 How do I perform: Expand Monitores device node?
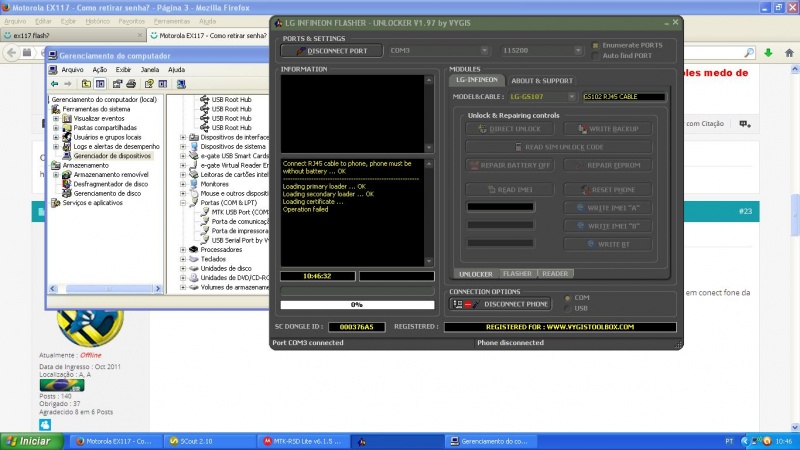coord(183,184)
